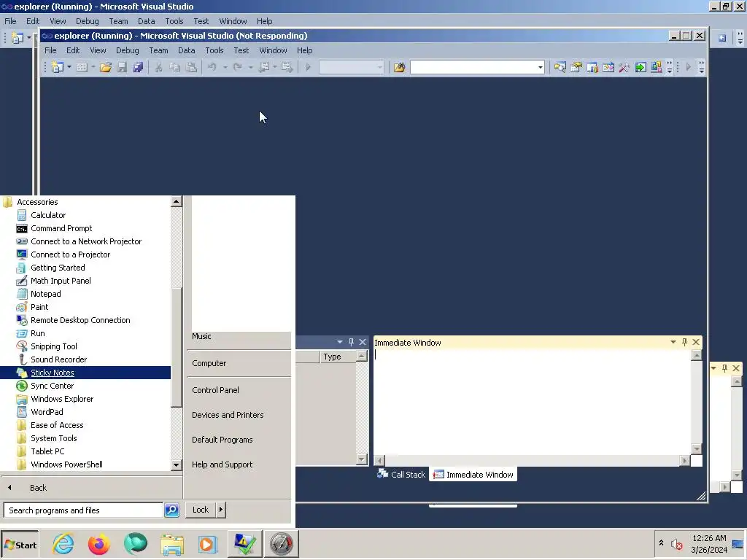Viewport: 747px width, 560px height.
Task: Open Solution Explorer toolbar icon
Action: click(x=560, y=67)
